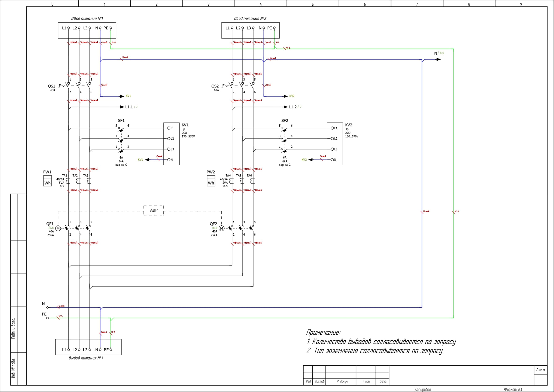Click the KV1 relay L1 terminal
554x392 pixels.
pos(169,128)
